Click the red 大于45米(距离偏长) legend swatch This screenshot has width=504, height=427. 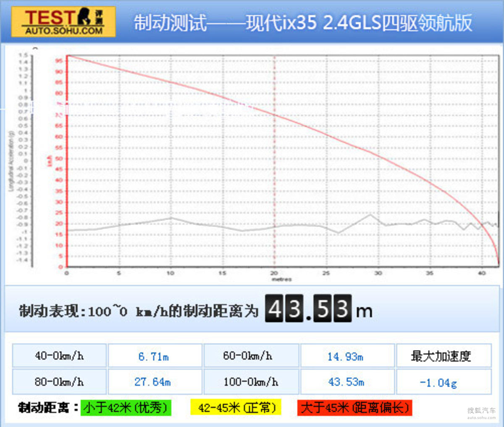pyautogui.click(x=355, y=408)
